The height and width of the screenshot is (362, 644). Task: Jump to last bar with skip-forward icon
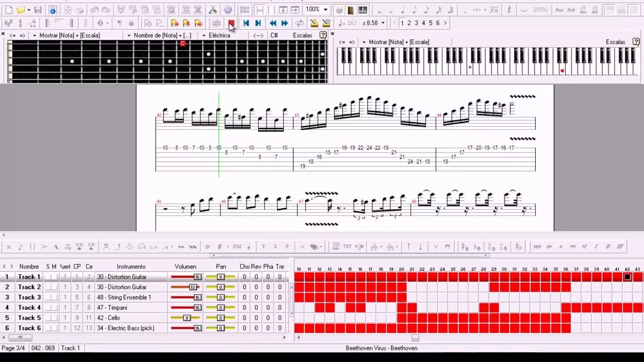(258, 23)
